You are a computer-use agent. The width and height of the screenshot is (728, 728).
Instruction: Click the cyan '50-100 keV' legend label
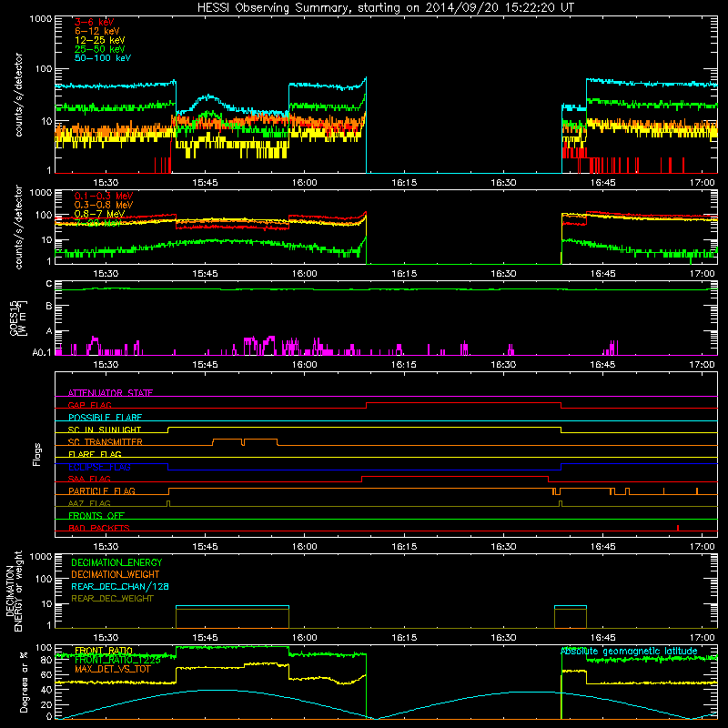pos(103,58)
